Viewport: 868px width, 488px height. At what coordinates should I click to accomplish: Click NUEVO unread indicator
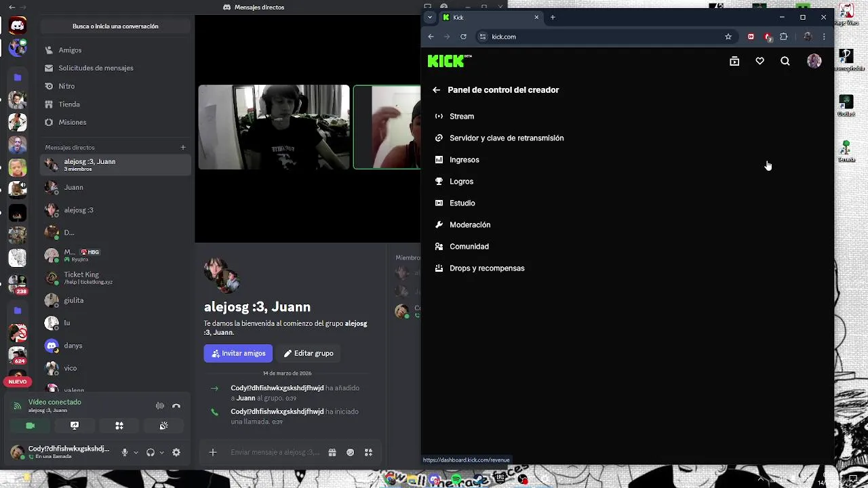[x=18, y=382]
